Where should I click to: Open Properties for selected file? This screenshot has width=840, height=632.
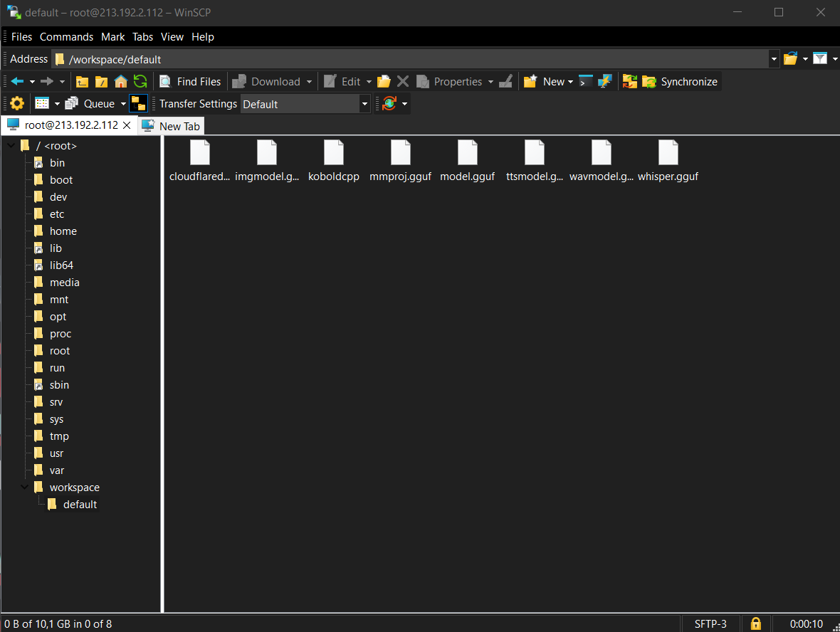click(x=449, y=81)
